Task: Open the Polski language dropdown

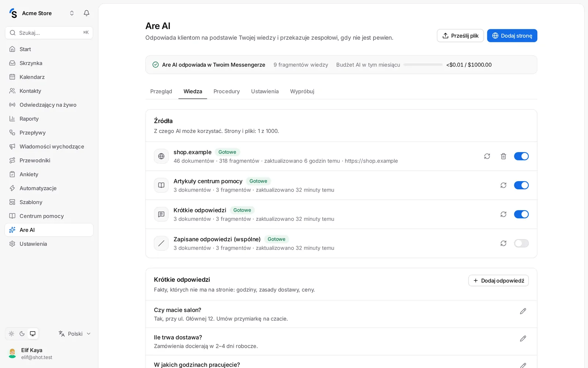Action: [x=75, y=334]
